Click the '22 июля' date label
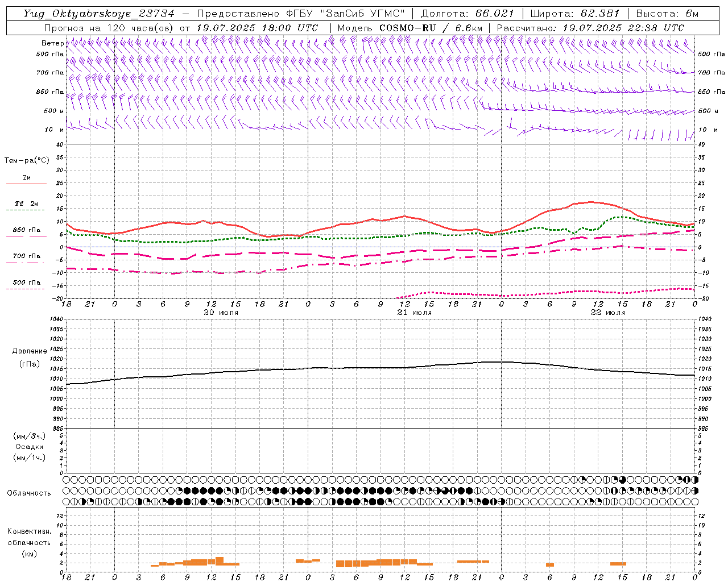The image size is (728, 582). [x=608, y=313]
